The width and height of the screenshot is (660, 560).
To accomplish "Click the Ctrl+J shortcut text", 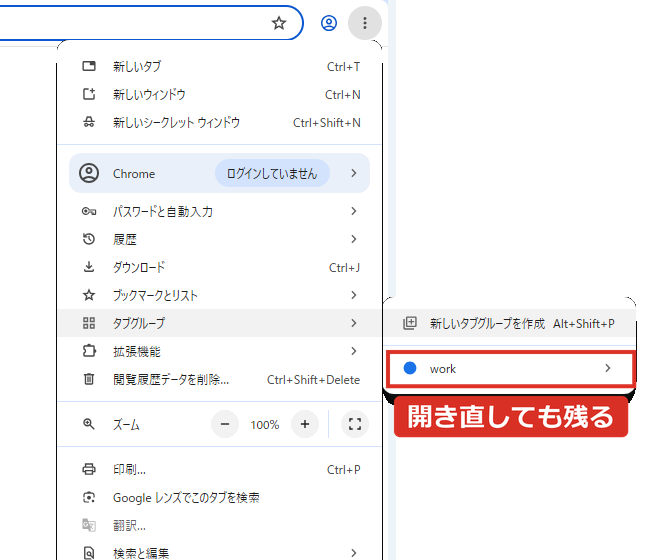I will [x=344, y=267].
